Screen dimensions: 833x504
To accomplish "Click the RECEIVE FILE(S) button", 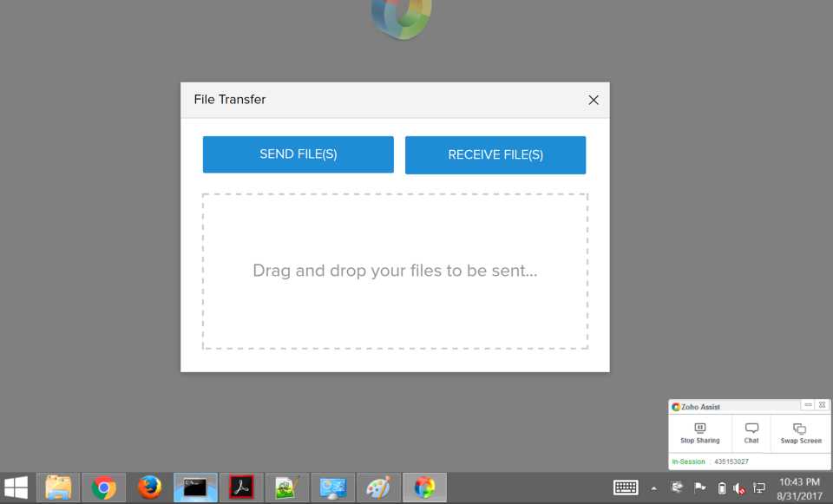I will click(495, 154).
